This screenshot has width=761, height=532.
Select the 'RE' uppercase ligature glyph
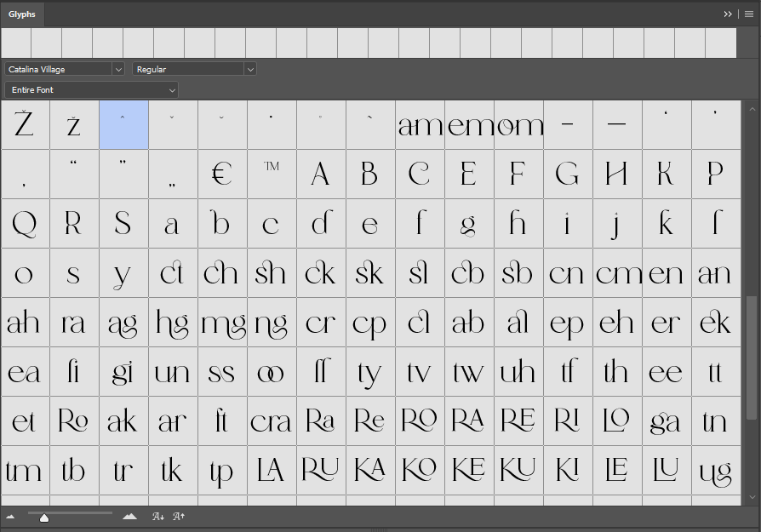point(518,421)
